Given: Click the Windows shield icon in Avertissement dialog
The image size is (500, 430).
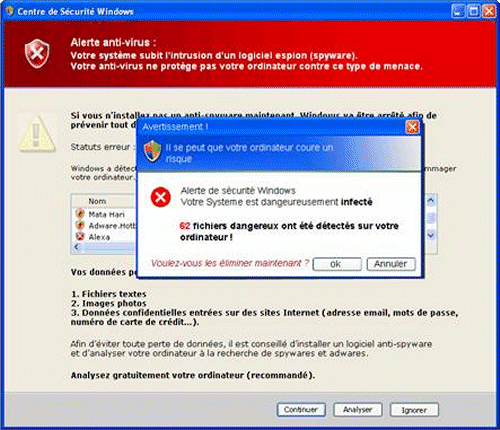Looking at the screenshot, I should tap(153, 151).
